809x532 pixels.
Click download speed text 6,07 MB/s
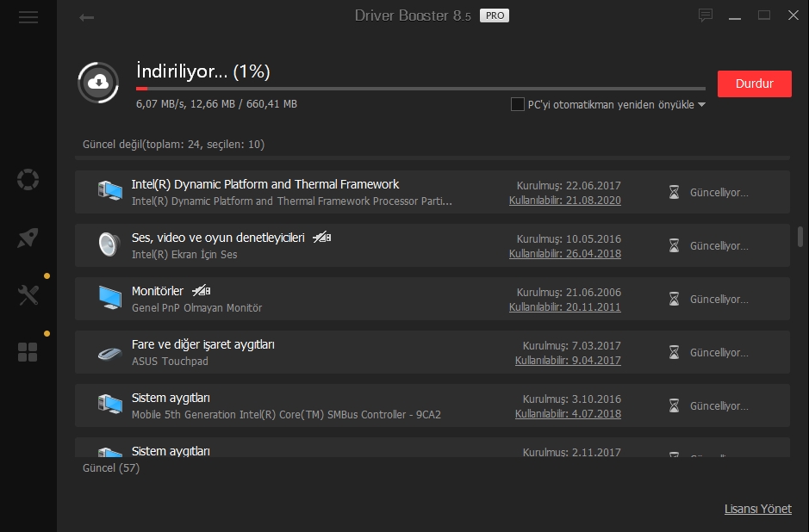160,104
